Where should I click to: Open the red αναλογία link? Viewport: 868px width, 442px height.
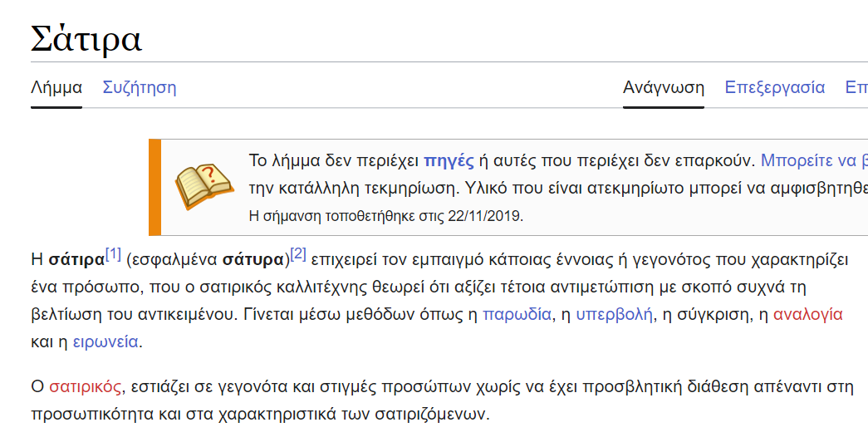tap(807, 315)
